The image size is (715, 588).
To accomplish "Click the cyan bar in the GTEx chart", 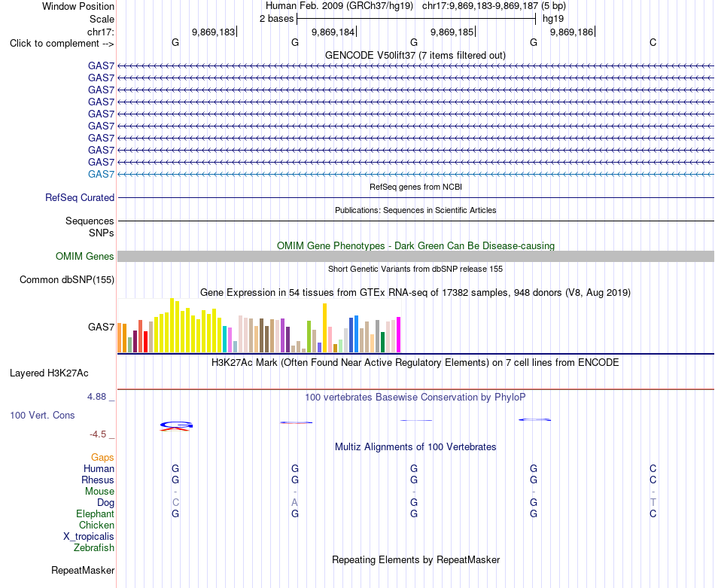I will (225, 339).
